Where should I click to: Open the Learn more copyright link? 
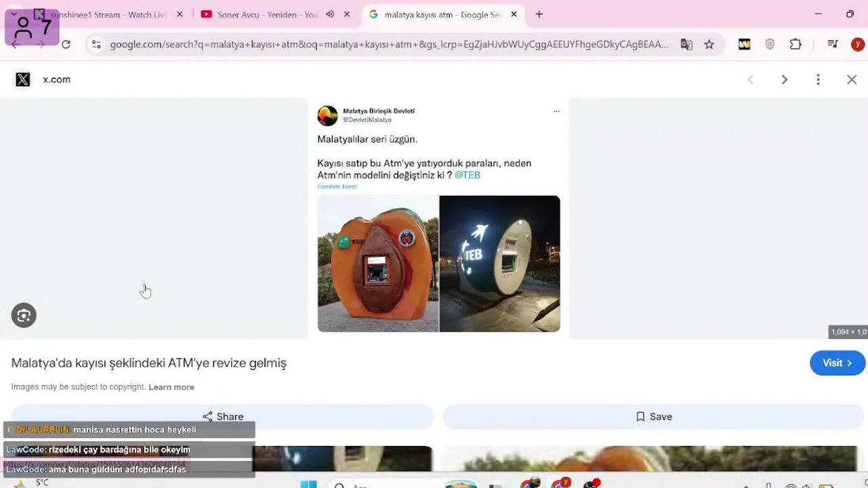pyautogui.click(x=171, y=387)
